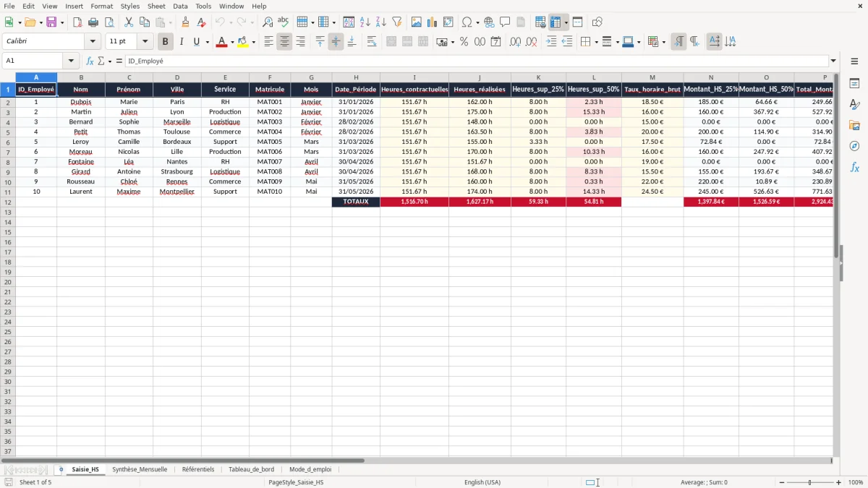Switch to the Synthèse_Mensuelle sheet tab
Screen dimensions: 868x488
coord(140,469)
